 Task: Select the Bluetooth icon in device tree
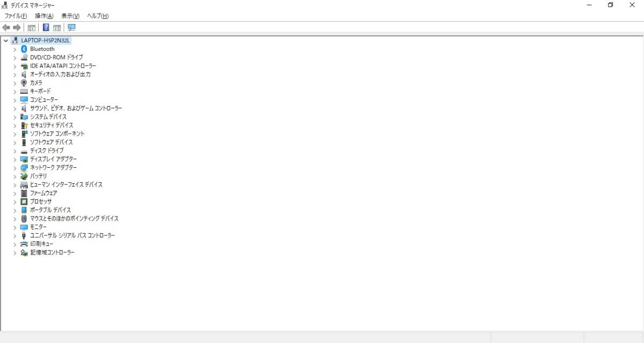coord(24,49)
